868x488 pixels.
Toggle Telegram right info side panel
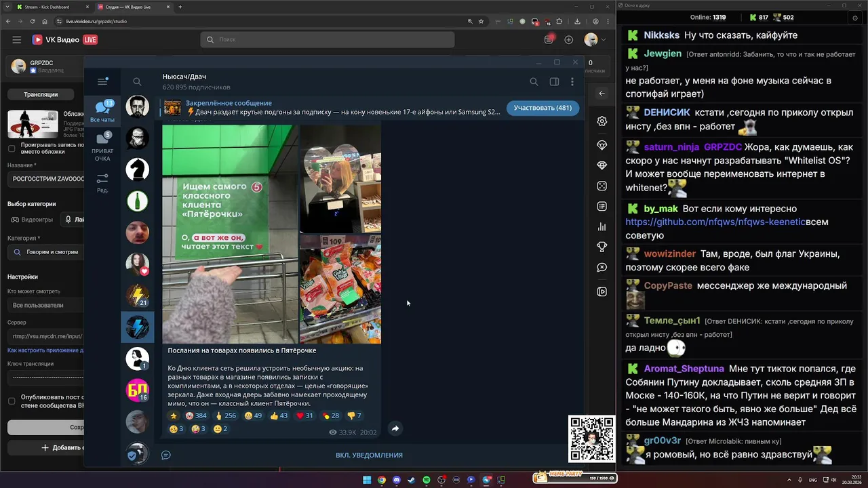554,81
